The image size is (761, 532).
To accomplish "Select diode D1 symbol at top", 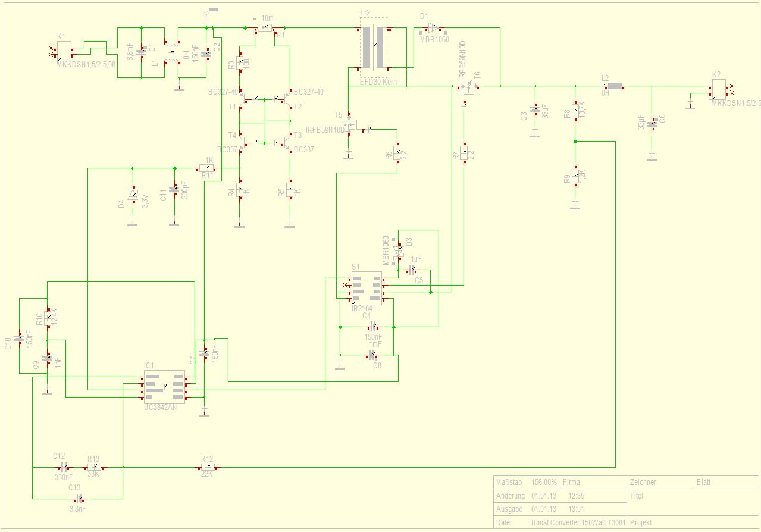I will click(x=433, y=27).
